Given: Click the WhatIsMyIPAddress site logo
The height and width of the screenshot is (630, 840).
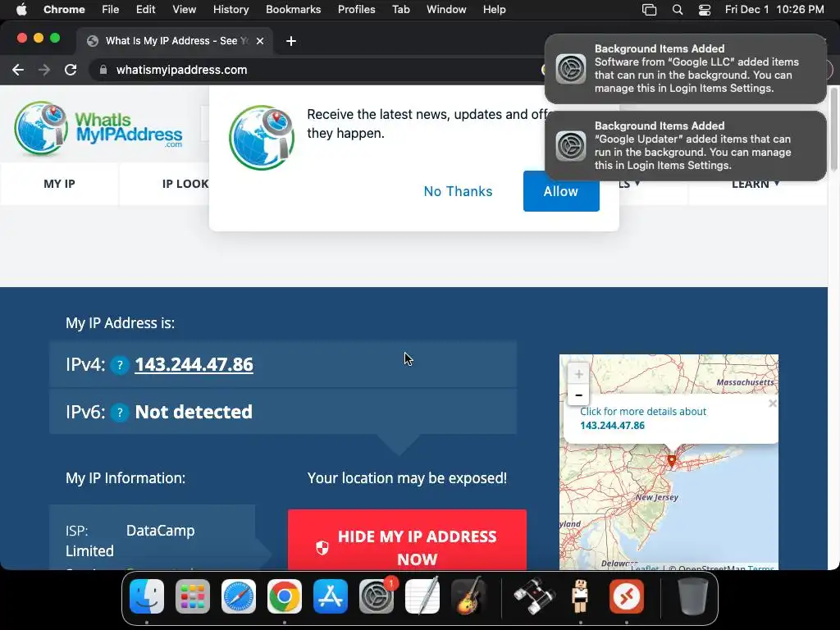Looking at the screenshot, I should click(98, 129).
